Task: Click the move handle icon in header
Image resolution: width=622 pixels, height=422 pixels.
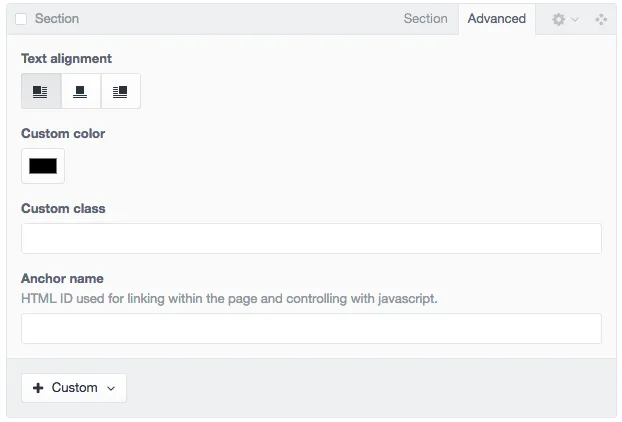Action: 601,19
